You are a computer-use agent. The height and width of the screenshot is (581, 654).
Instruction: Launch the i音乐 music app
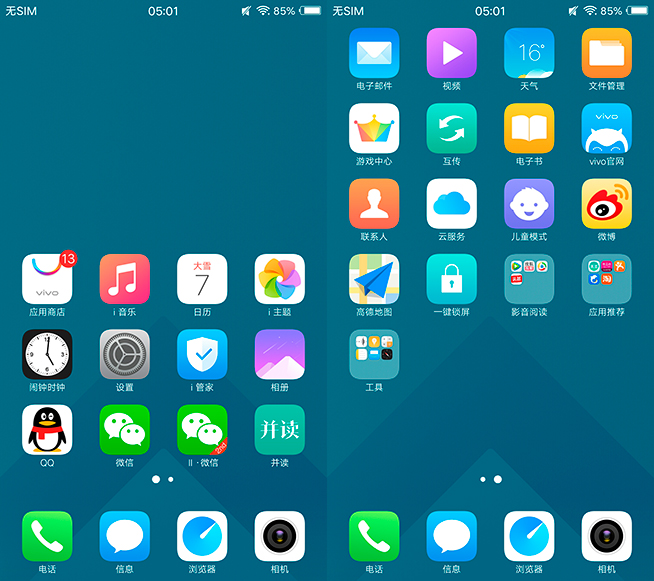tap(125, 279)
